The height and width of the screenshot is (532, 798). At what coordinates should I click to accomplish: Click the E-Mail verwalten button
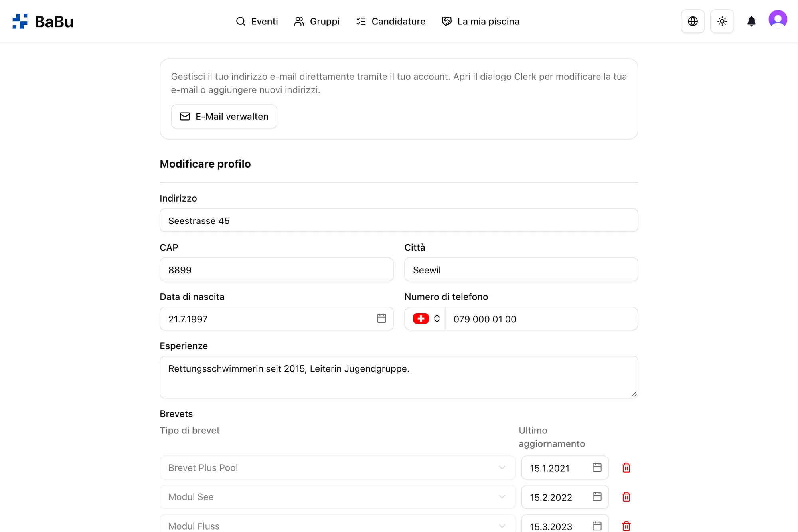pos(224,116)
